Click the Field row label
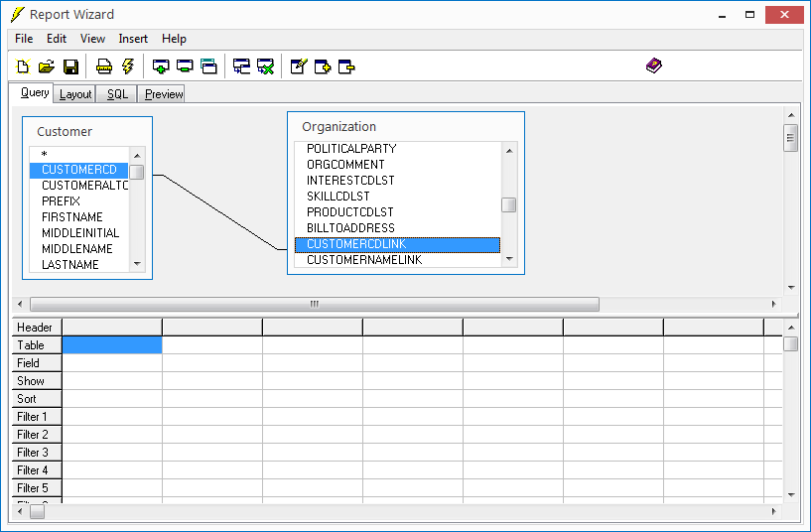811x532 pixels. click(x=36, y=363)
